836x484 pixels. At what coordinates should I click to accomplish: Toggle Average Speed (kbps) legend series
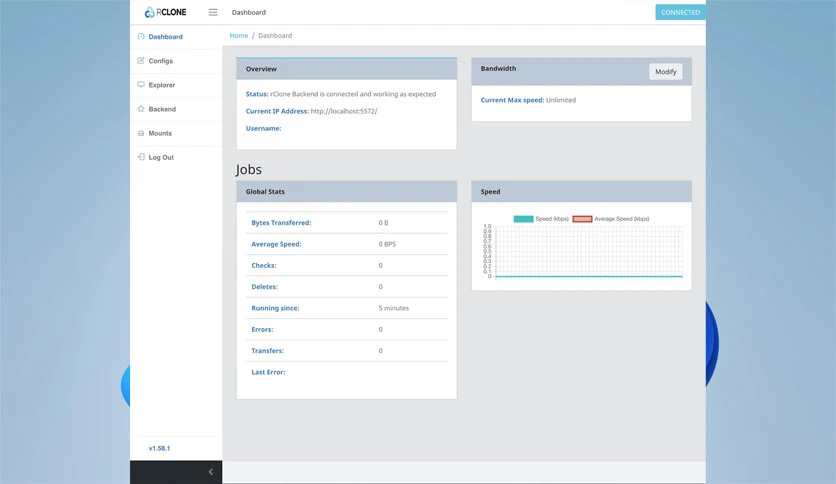pos(611,219)
